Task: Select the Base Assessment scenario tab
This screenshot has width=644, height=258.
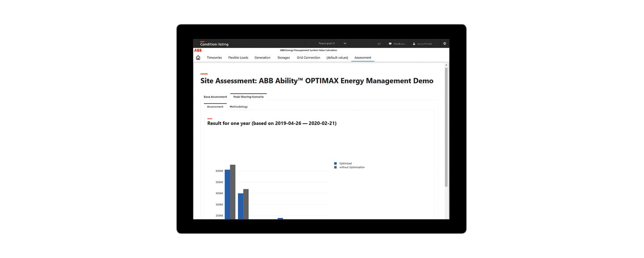Action: [215, 97]
